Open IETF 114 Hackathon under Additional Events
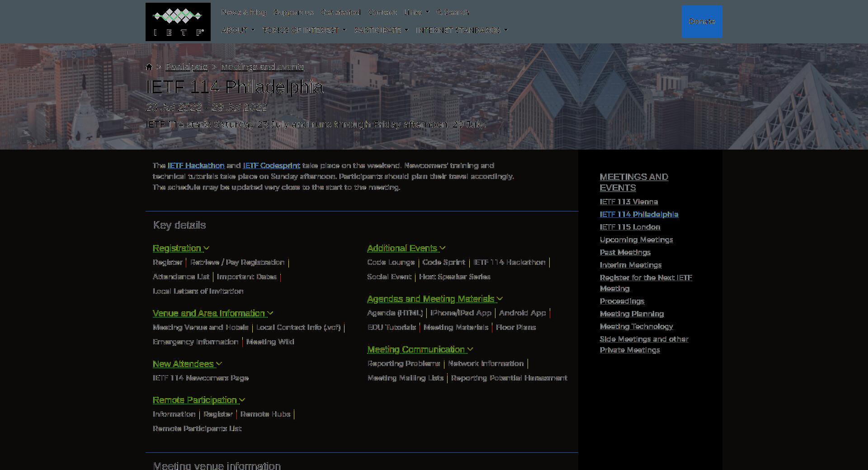The image size is (868, 470). click(x=509, y=263)
